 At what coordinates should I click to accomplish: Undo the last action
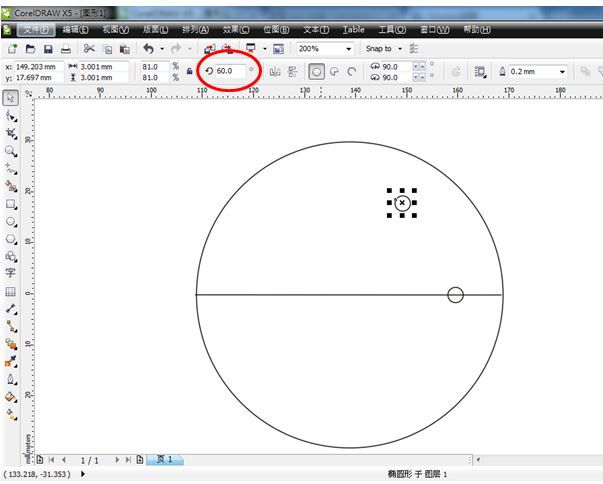click(x=149, y=48)
